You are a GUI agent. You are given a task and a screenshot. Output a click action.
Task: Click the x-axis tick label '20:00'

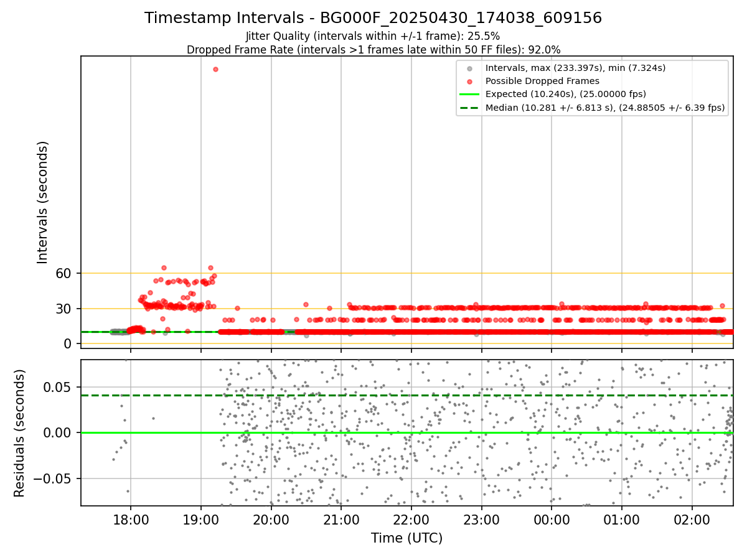[271, 520]
